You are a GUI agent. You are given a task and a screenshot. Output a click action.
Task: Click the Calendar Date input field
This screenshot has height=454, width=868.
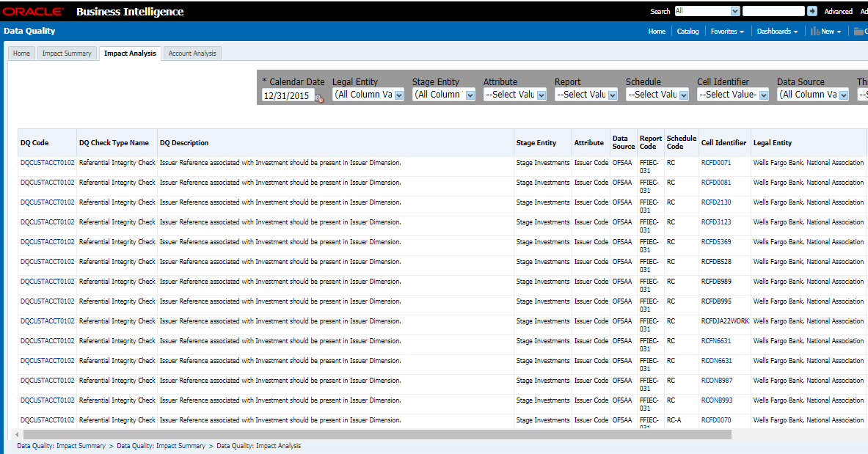point(288,95)
